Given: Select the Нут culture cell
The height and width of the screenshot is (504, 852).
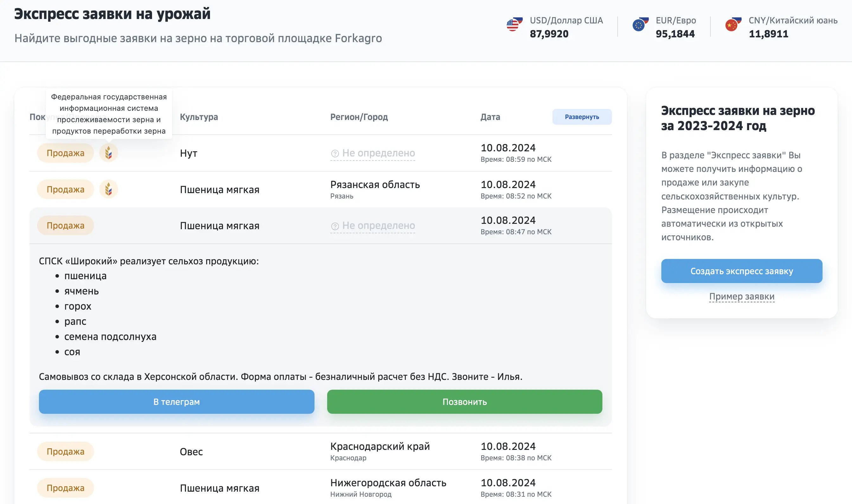Looking at the screenshot, I should tap(188, 153).
